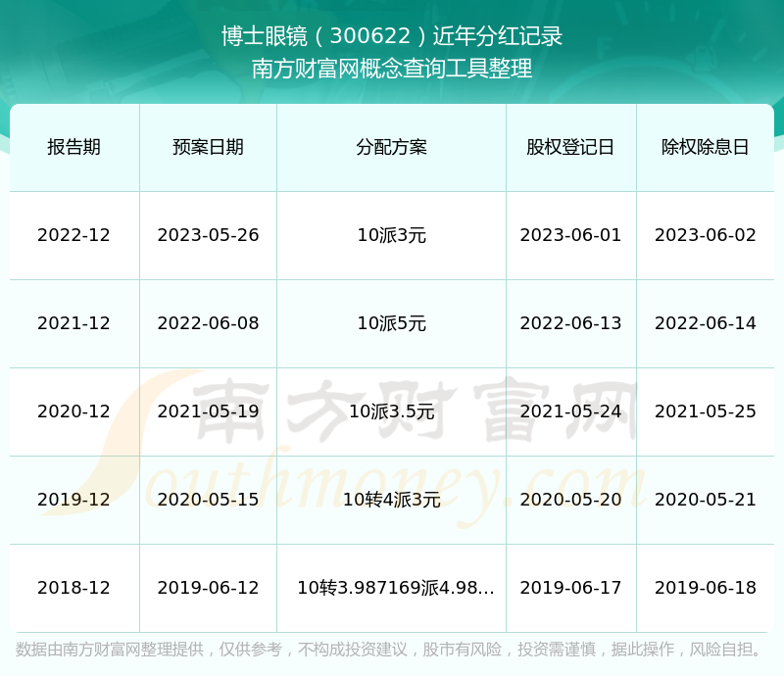784x676 pixels.
Task: Select the 股权登记日 column header
Action: (570, 147)
